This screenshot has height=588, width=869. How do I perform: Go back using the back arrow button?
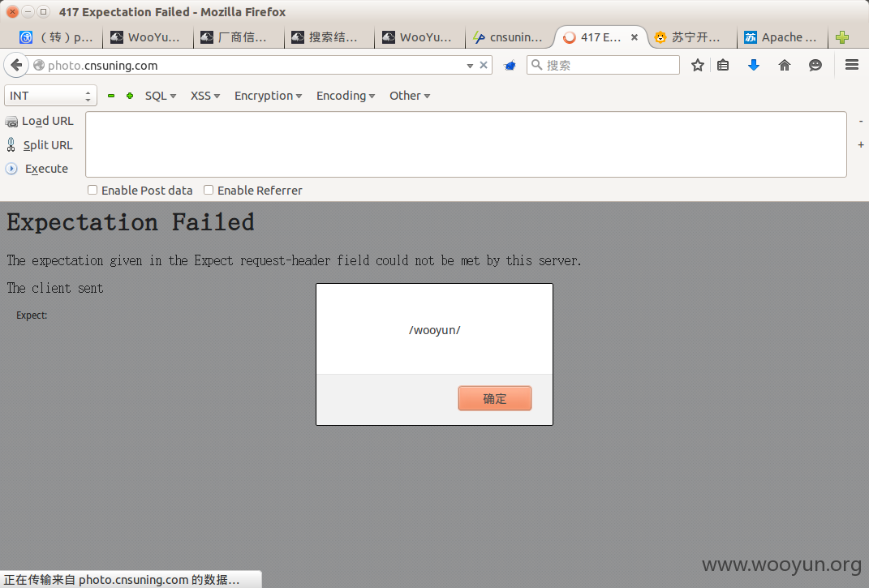pyautogui.click(x=16, y=66)
